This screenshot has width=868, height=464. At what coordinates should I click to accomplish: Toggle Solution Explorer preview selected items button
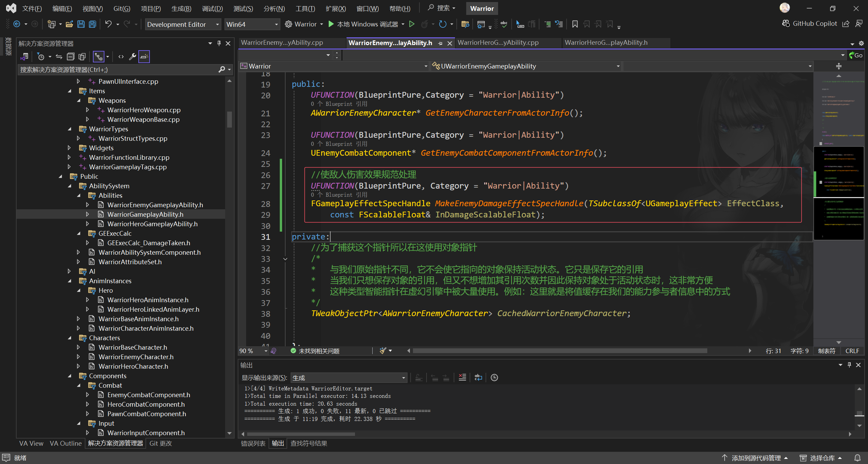(x=144, y=57)
